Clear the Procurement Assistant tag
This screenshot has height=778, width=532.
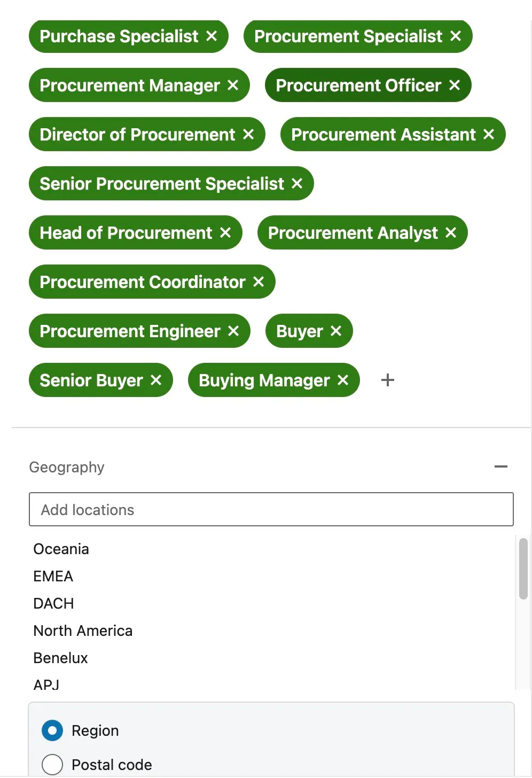coord(489,135)
